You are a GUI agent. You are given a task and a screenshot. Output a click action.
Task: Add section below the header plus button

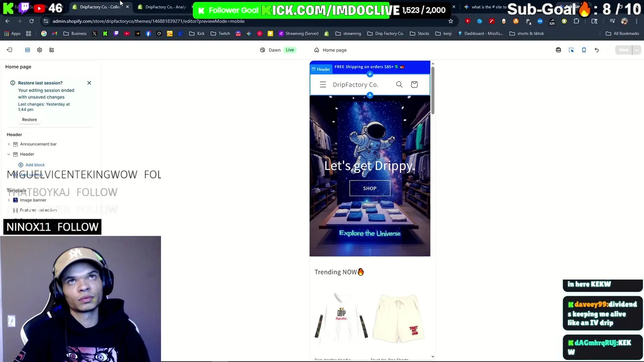point(370,95)
